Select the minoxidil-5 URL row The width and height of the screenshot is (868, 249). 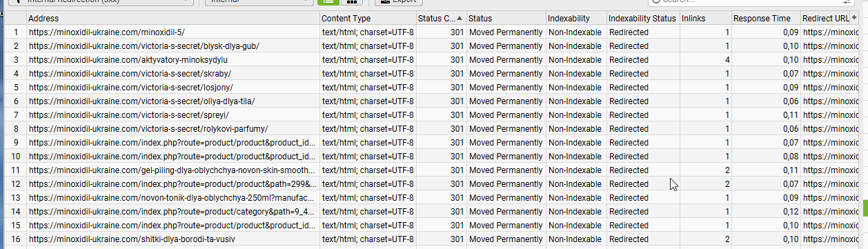click(x=107, y=32)
